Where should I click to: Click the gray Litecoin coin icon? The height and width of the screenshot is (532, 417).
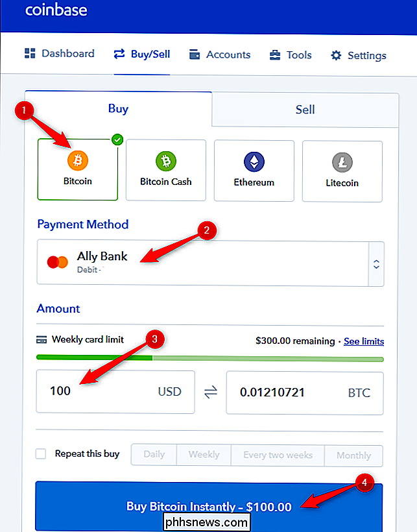[342, 162]
